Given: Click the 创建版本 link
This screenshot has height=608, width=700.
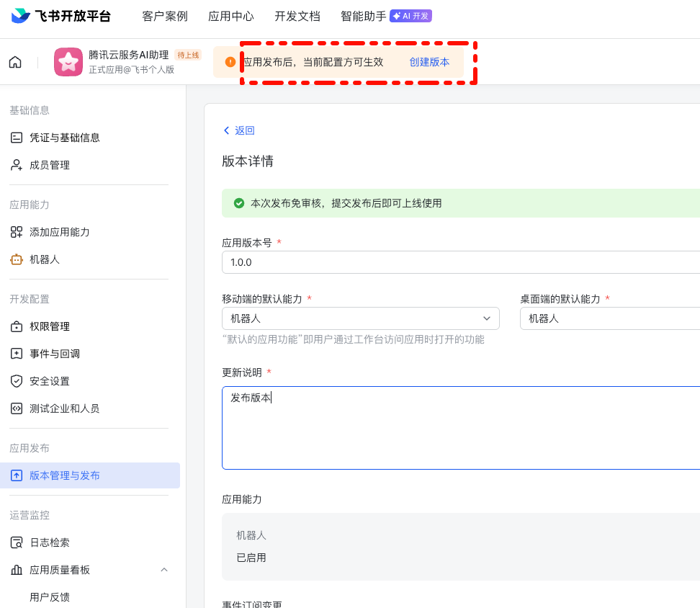Looking at the screenshot, I should [429, 62].
